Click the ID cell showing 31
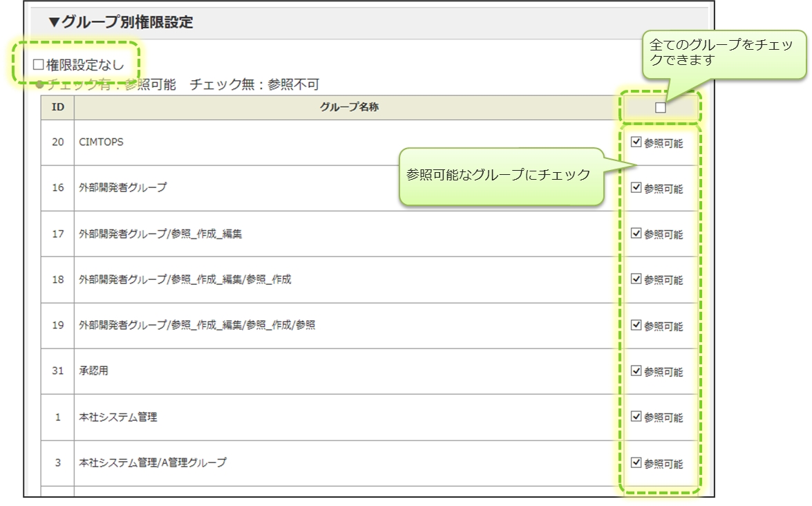Image resolution: width=812 pixels, height=506 pixels. (58, 371)
